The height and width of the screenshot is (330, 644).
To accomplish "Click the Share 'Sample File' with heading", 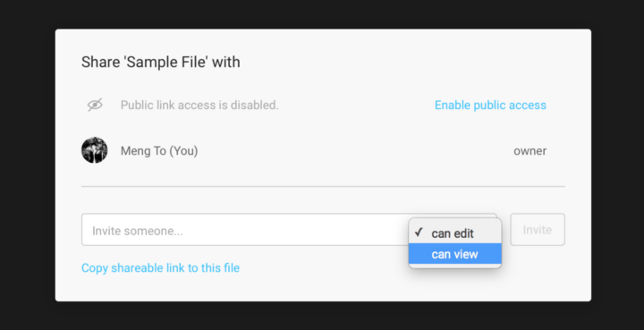I will (x=161, y=63).
